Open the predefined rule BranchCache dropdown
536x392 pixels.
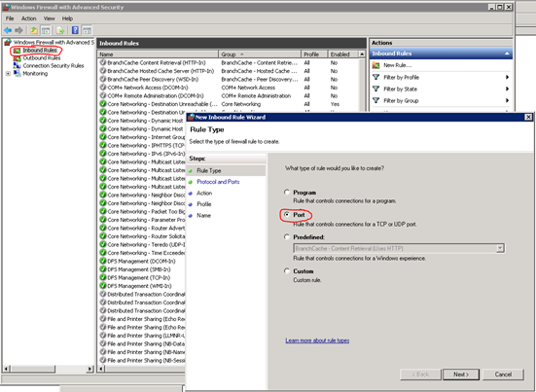500,248
